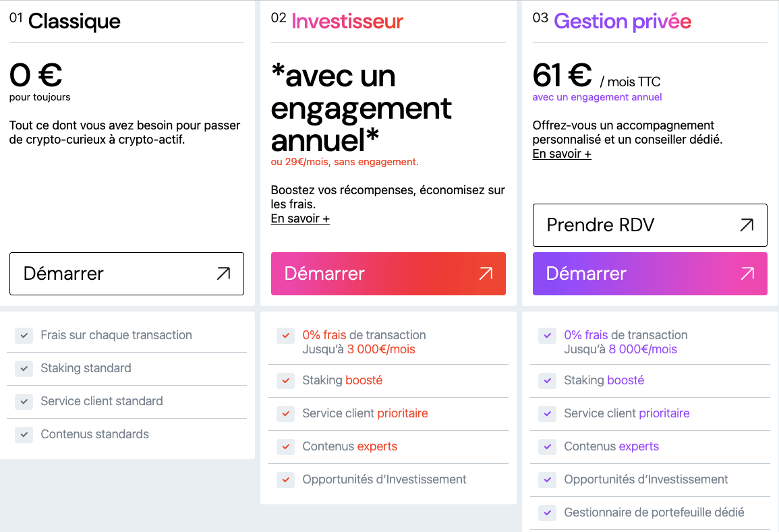Click purple checkmark next to 8 000€/mois transaction fees

pyautogui.click(x=548, y=336)
